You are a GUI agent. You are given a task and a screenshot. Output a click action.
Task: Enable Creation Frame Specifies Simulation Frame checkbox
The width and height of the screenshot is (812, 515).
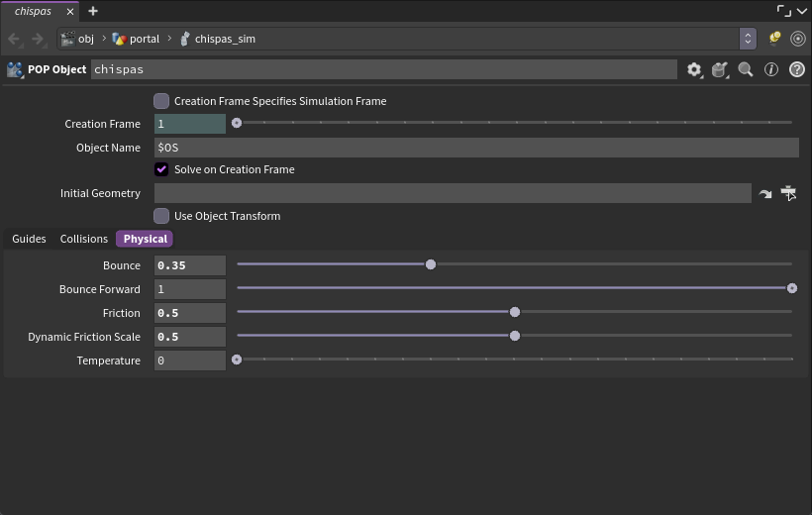(x=161, y=101)
